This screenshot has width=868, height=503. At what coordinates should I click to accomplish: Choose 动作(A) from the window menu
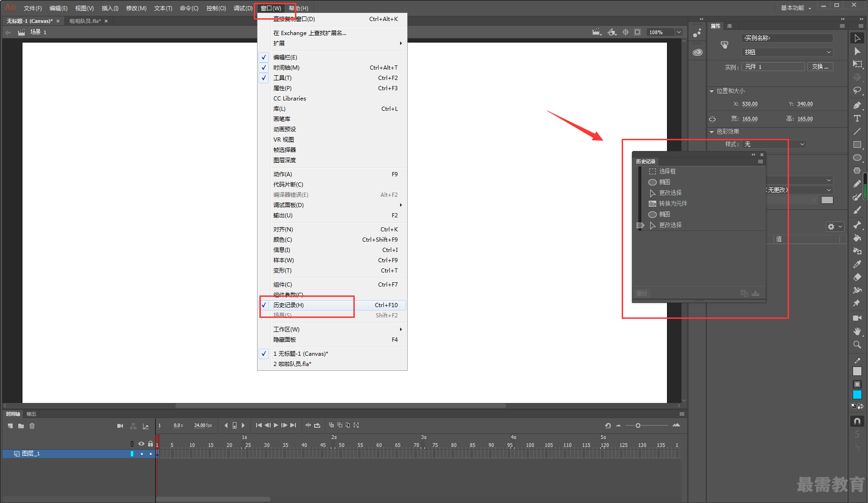332,174
